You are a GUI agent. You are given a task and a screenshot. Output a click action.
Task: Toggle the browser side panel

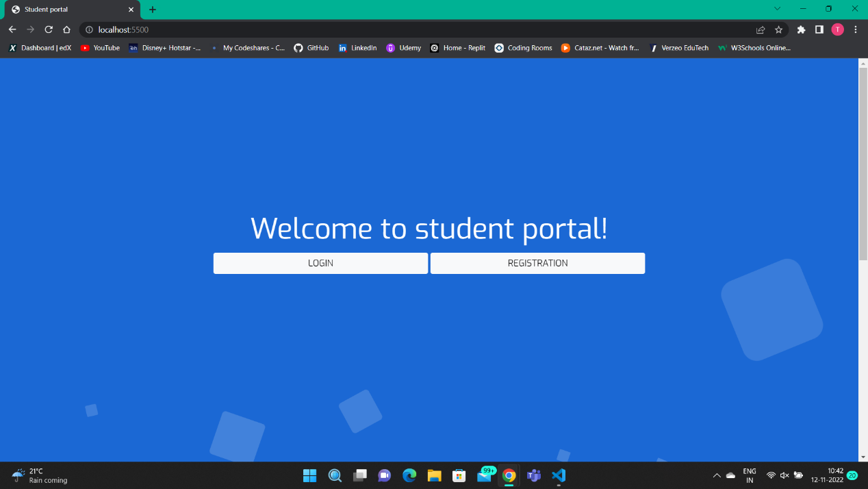(819, 29)
